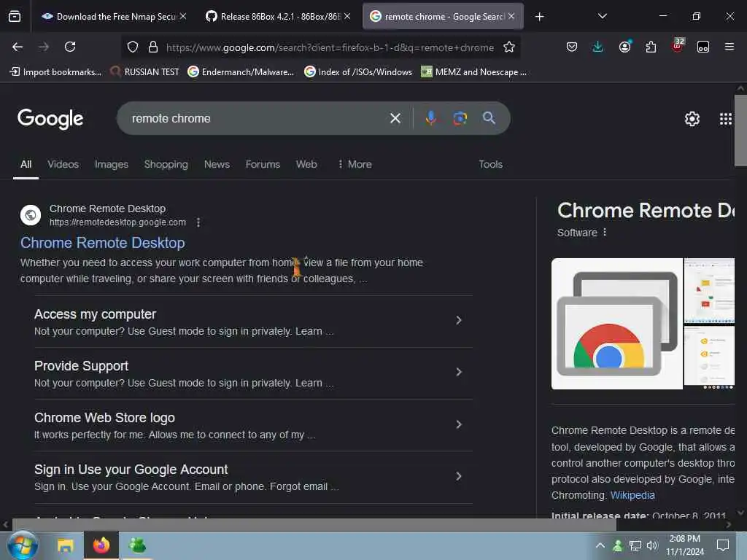Switch to the Nmap download tab
Image resolution: width=747 pixels, height=560 pixels.
[112, 17]
